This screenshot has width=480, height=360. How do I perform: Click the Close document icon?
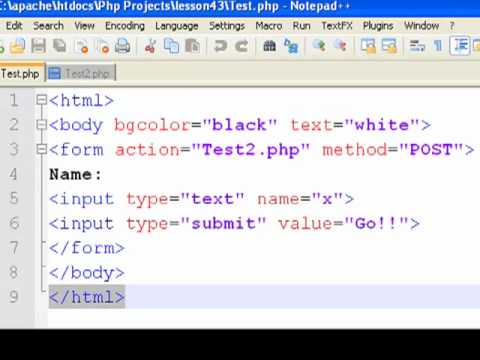point(81,46)
